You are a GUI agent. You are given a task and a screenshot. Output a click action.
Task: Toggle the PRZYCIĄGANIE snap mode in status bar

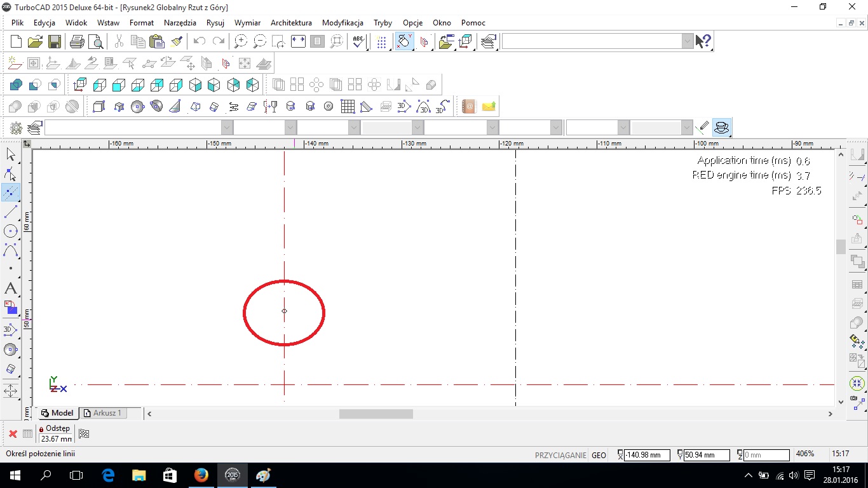(x=560, y=455)
